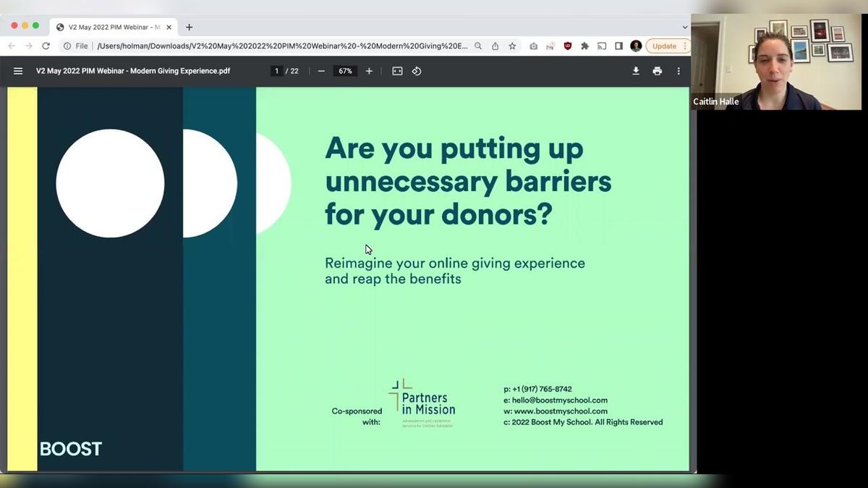
Task: Open the PDF viewer three-dot options menu
Action: point(678,71)
